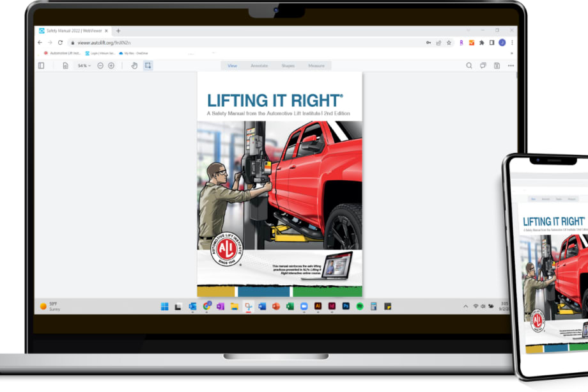Bookmark this page with star icon
The width and height of the screenshot is (588, 392).
pyautogui.click(x=449, y=43)
